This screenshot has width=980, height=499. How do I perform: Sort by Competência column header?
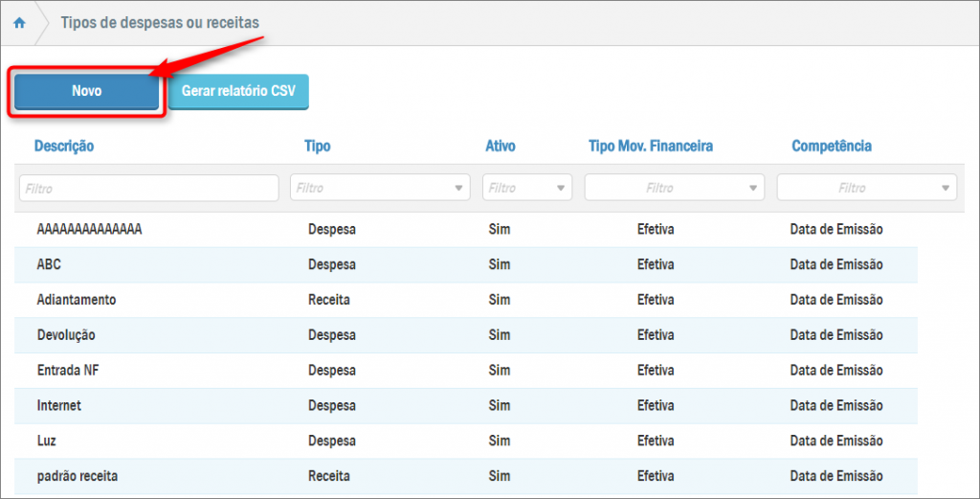(831, 147)
